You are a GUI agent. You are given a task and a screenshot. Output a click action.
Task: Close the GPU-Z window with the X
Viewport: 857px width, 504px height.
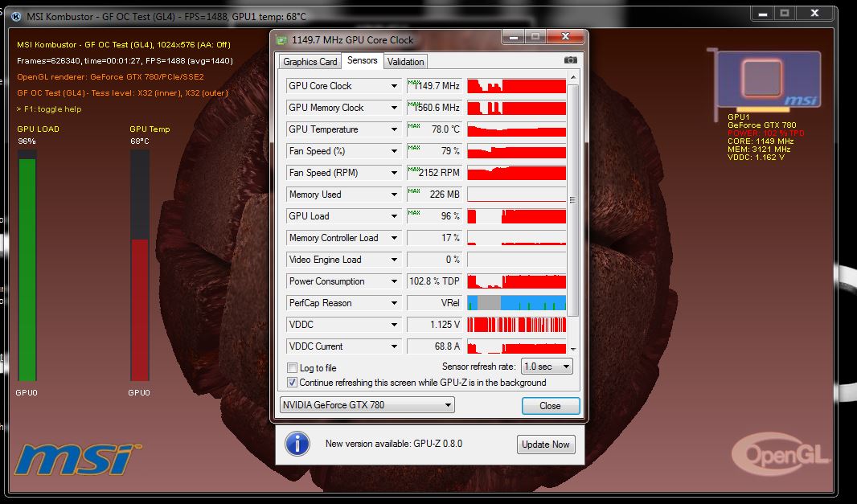coord(565,37)
